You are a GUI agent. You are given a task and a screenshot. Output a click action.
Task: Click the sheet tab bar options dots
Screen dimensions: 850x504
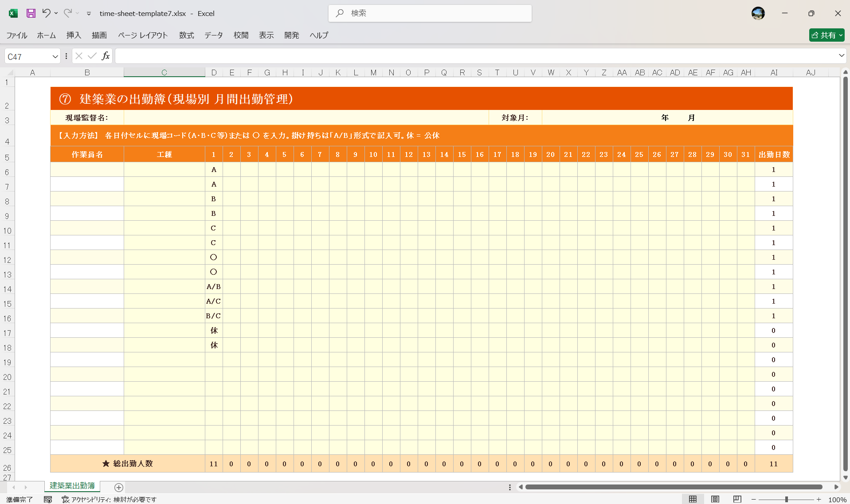509,487
